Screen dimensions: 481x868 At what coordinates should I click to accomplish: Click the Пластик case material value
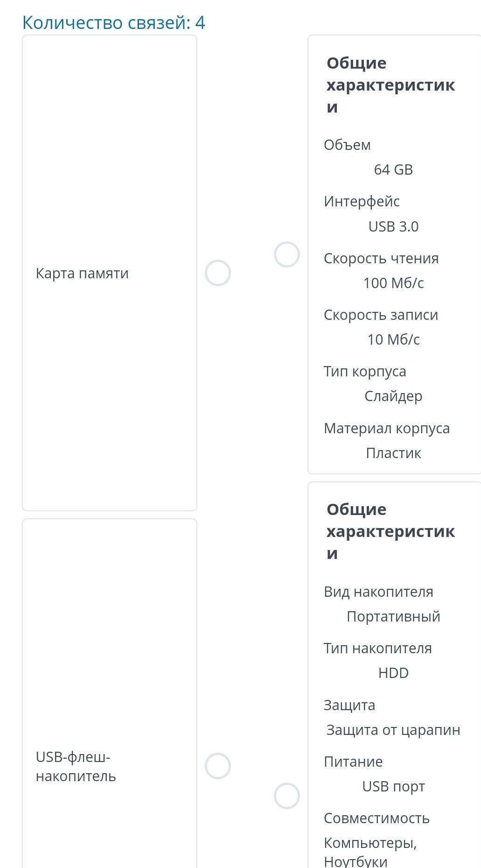pos(393,453)
